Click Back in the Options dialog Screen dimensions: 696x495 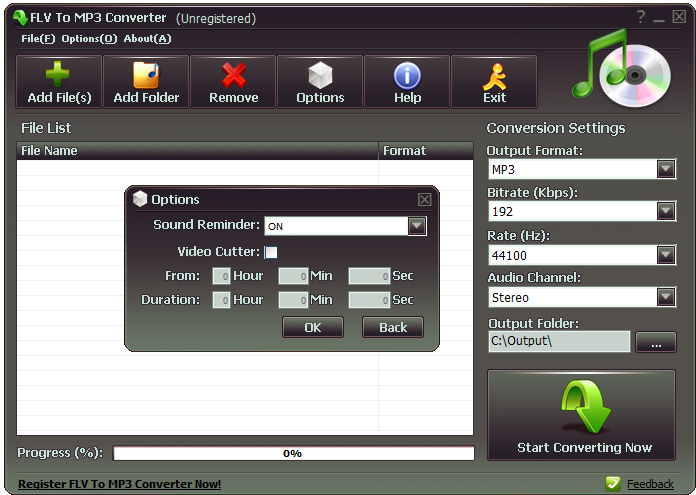[393, 327]
